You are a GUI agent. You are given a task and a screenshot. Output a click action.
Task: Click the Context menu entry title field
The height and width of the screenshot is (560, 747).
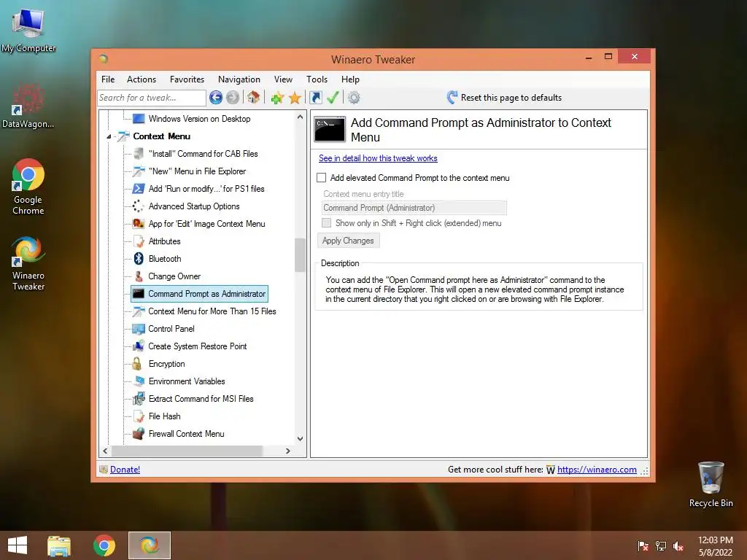pos(414,208)
